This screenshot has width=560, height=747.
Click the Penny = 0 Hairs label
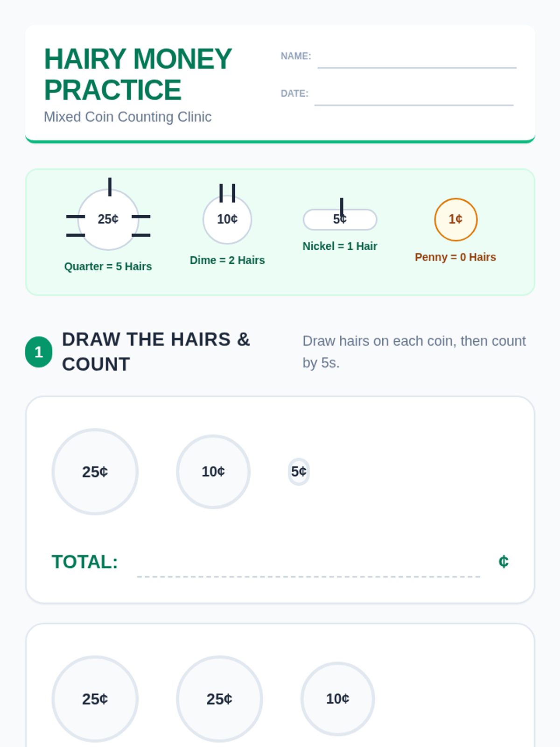pos(455,257)
